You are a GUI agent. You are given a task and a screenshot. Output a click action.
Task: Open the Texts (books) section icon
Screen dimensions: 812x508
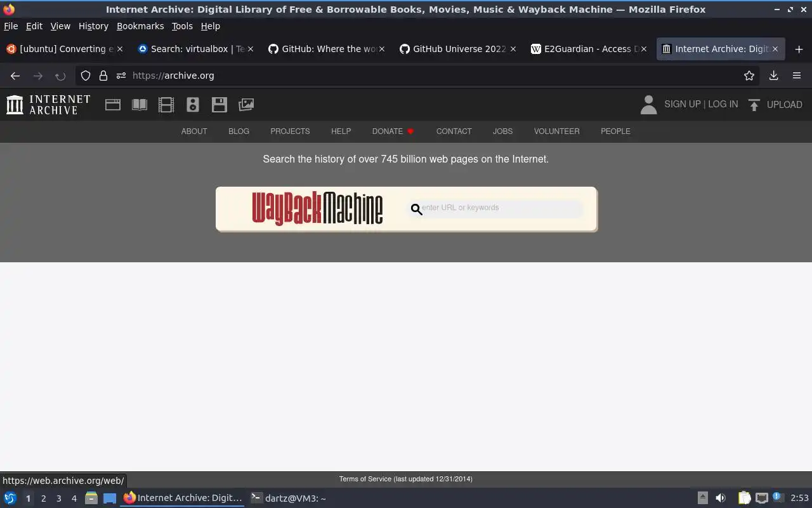[140, 105]
